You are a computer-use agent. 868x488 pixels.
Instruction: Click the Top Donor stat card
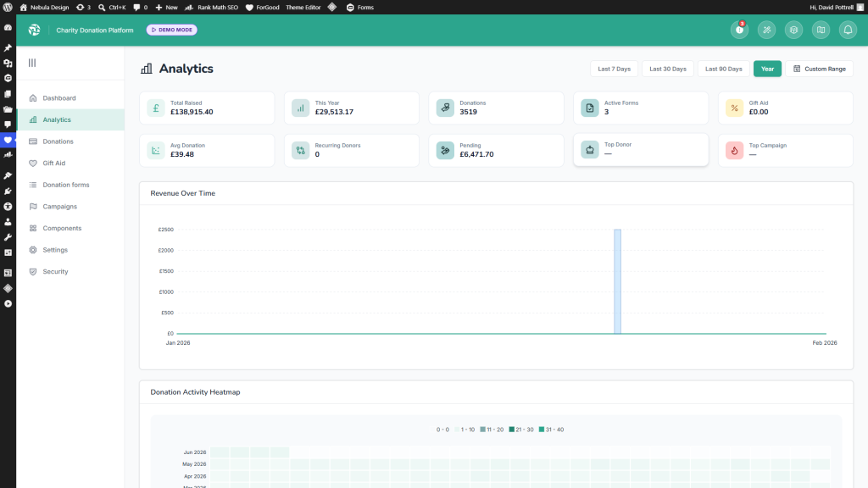tap(641, 149)
